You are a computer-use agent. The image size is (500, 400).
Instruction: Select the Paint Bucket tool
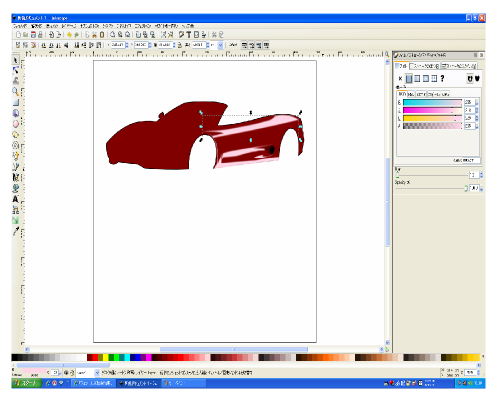(x=15, y=188)
